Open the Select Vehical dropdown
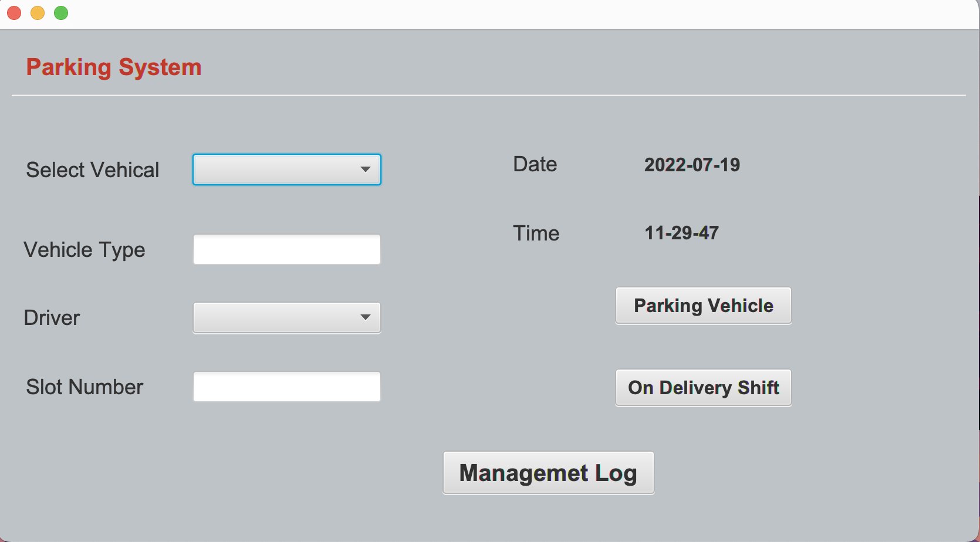The width and height of the screenshot is (980, 542). pos(286,170)
